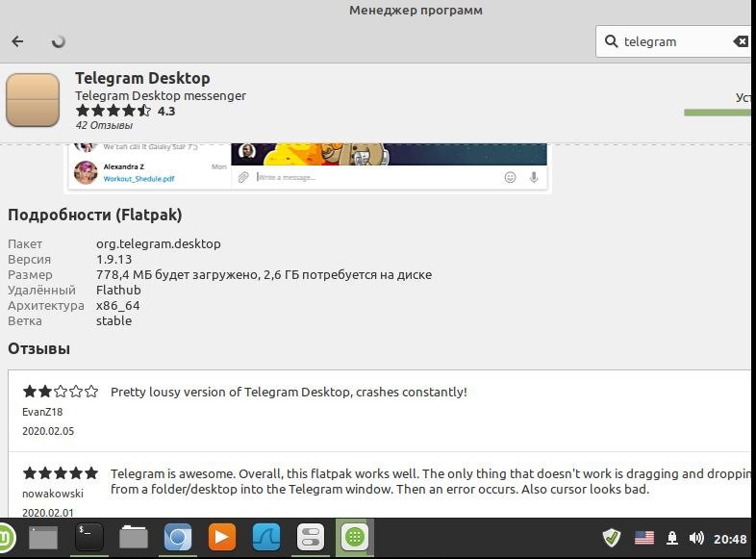Screen dimensions: 756x559
Task: Select branch value stable
Action: pos(113,321)
